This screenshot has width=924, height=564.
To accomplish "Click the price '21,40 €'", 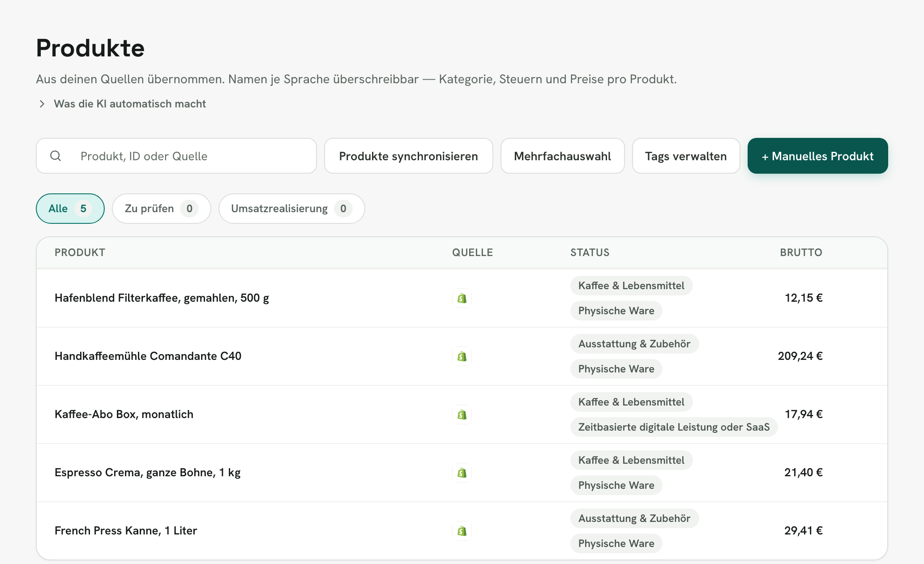I will (x=804, y=473).
